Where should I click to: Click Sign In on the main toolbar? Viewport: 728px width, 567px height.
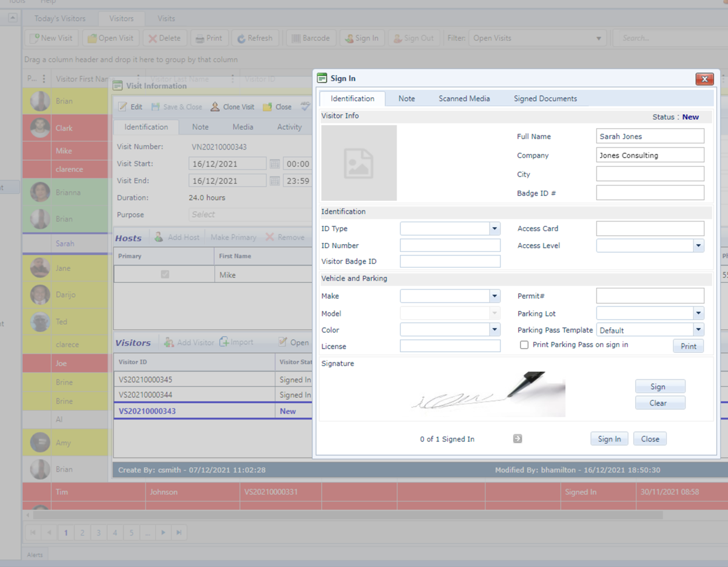(x=362, y=38)
